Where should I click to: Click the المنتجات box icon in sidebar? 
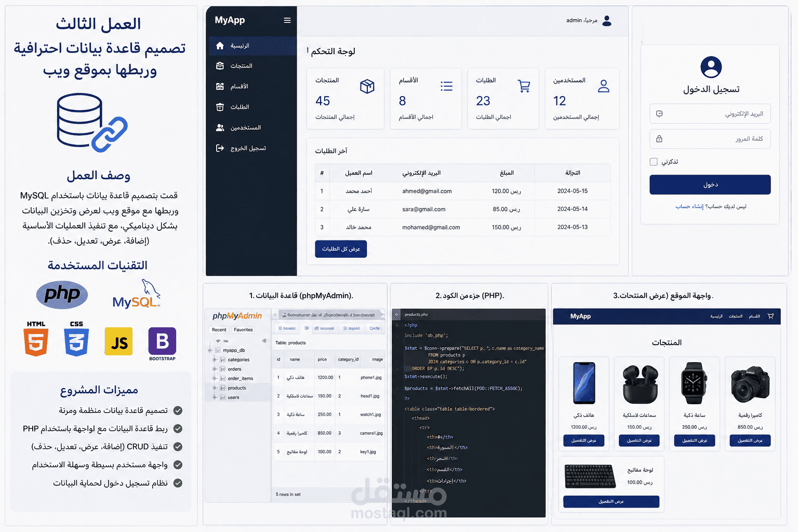[220, 66]
